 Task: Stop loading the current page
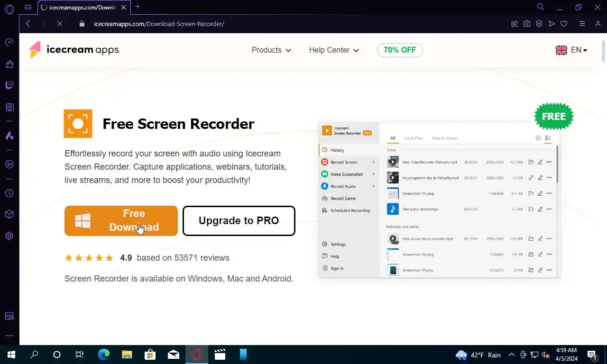click(x=60, y=24)
